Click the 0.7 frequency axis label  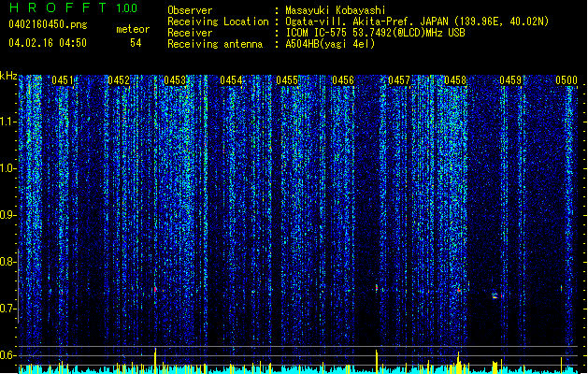(x=7, y=309)
